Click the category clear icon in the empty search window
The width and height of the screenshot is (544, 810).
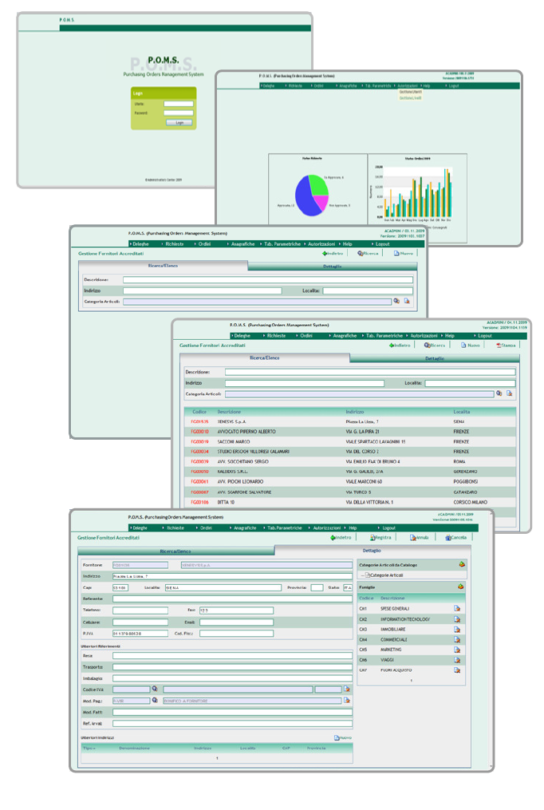click(407, 301)
